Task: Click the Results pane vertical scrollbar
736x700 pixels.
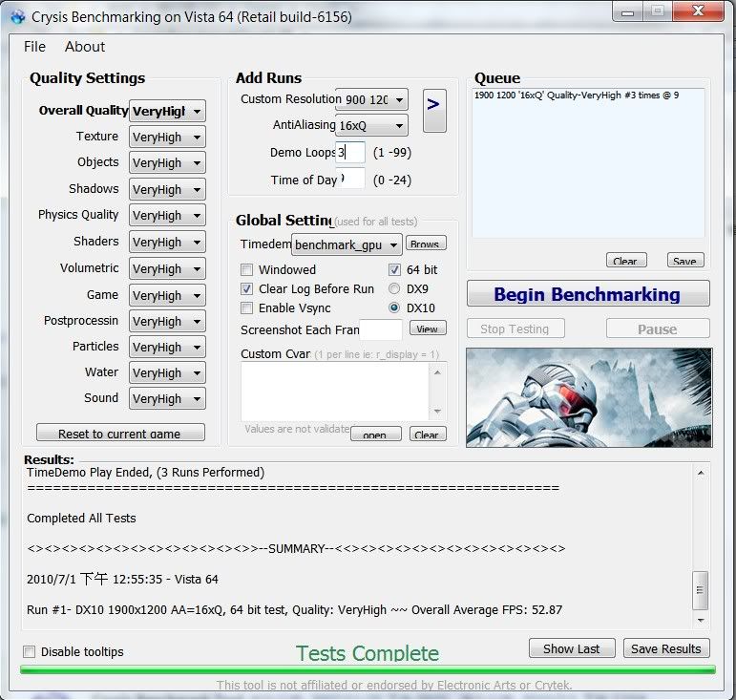Action: pyautogui.click(x=701, y=583)
